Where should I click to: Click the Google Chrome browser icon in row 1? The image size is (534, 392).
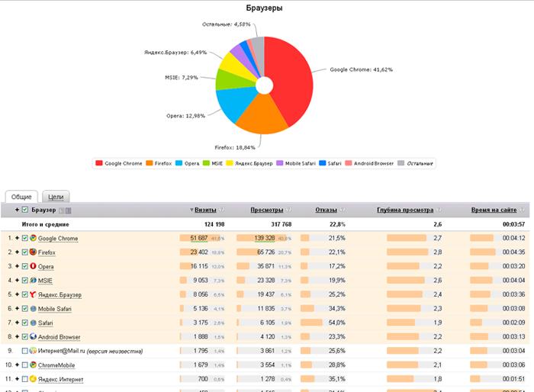[x=33, y=238]
